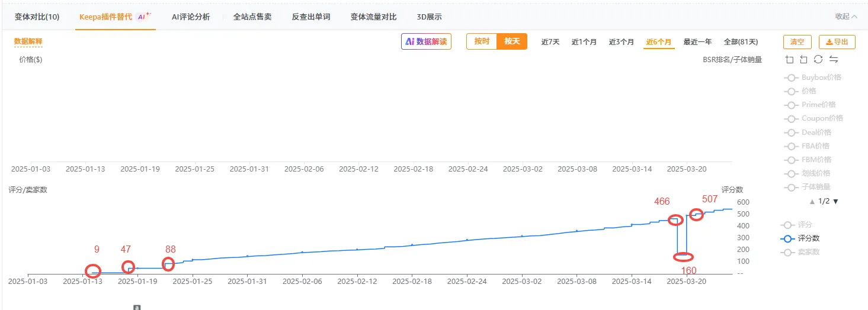
Task: Select the 全部(81天) time range
Action: point(741,42)
